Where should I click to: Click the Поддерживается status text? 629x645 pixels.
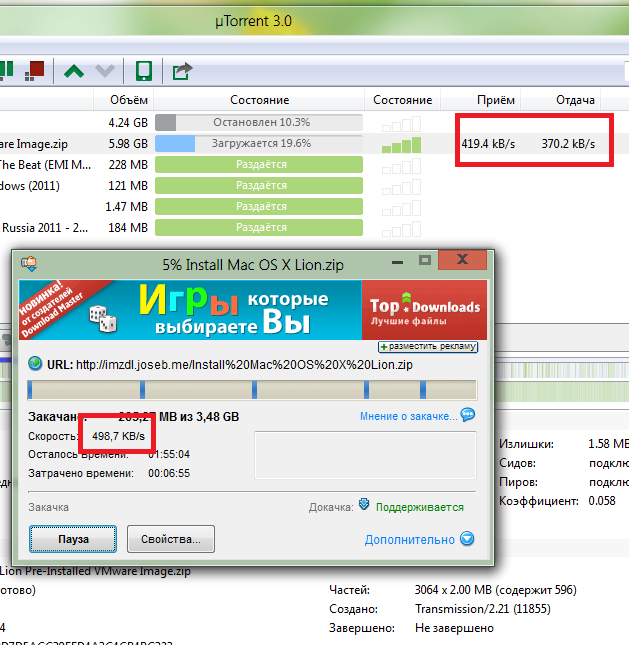point(420,507)
